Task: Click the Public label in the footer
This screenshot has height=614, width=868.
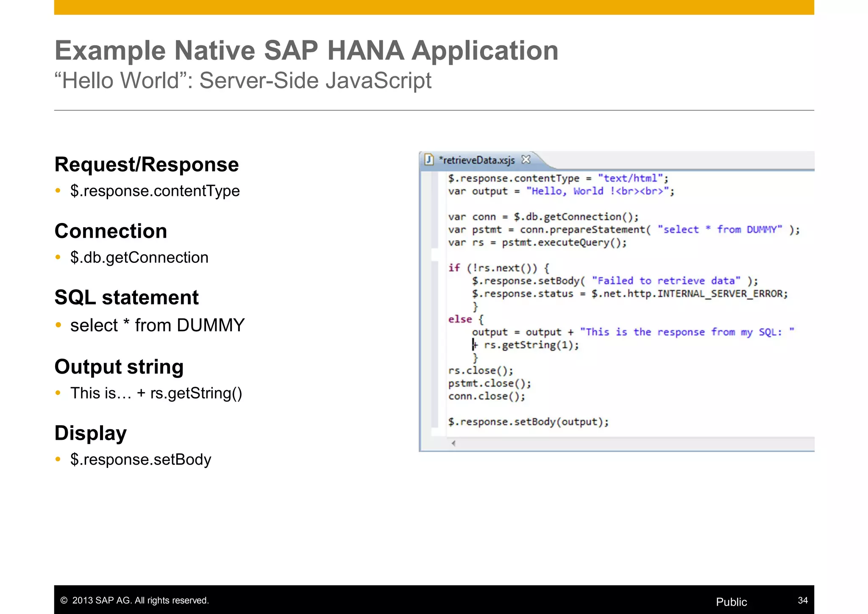Action: coord(731,602)
